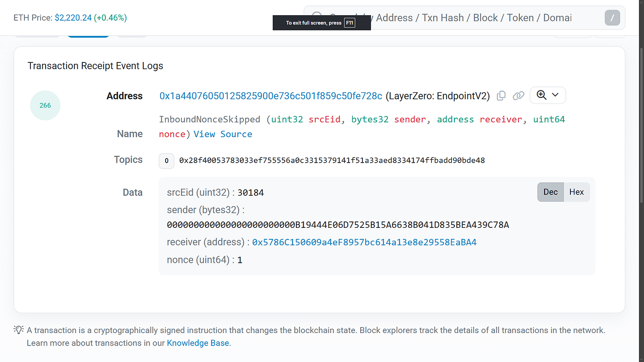Open the magnifier zoom dropdown
Screen dimensions: 644x362
[548, 95]
